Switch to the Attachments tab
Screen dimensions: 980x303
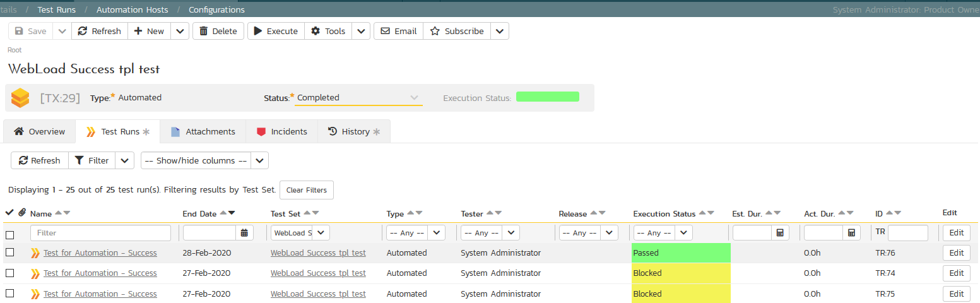[203, 131]
